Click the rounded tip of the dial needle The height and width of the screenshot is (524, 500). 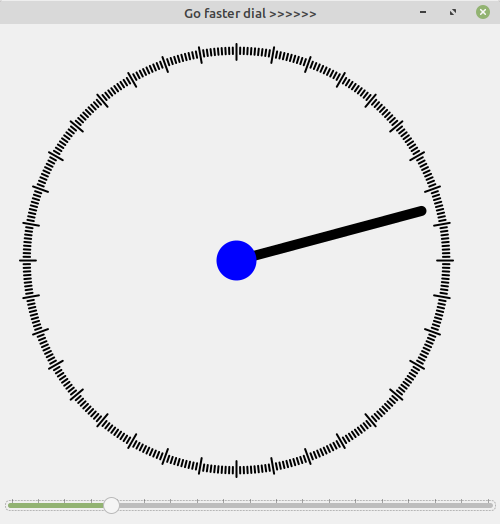[422, 211]
